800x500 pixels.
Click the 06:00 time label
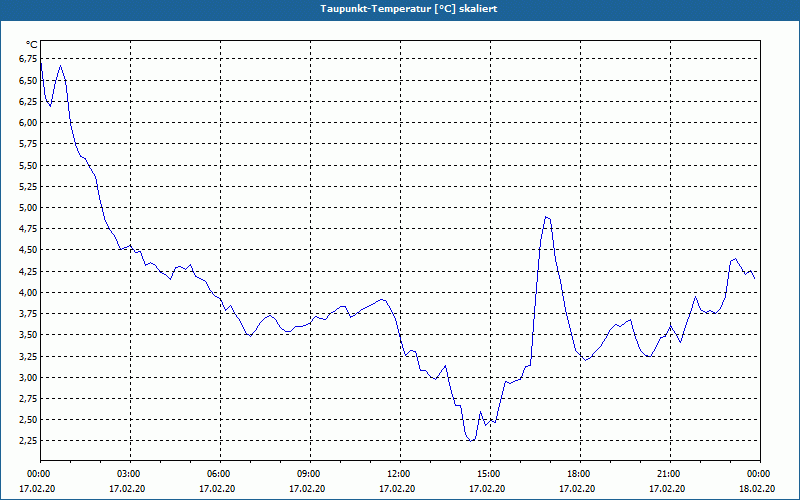click(220, 474)
